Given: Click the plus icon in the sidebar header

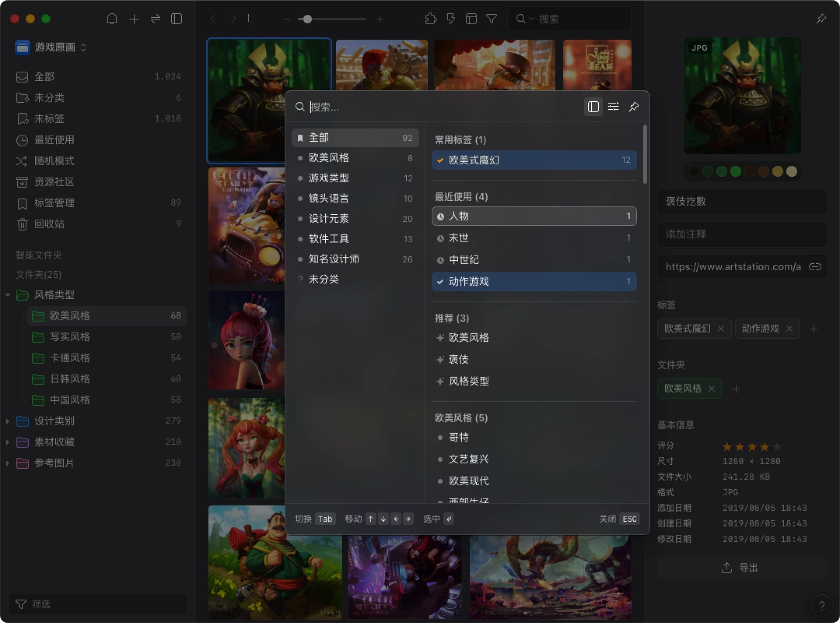Looking at the screenshot, I should pos(134,19).
